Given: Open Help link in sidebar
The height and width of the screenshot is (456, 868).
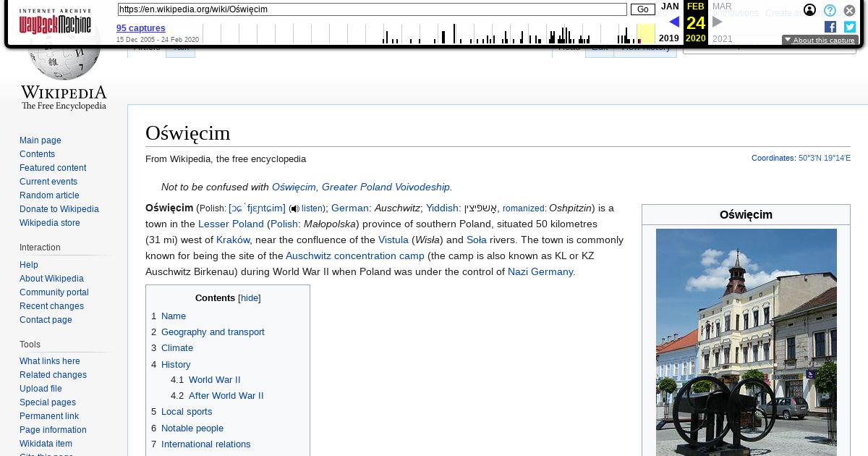Looking at the screenshot, I should 29,265.
